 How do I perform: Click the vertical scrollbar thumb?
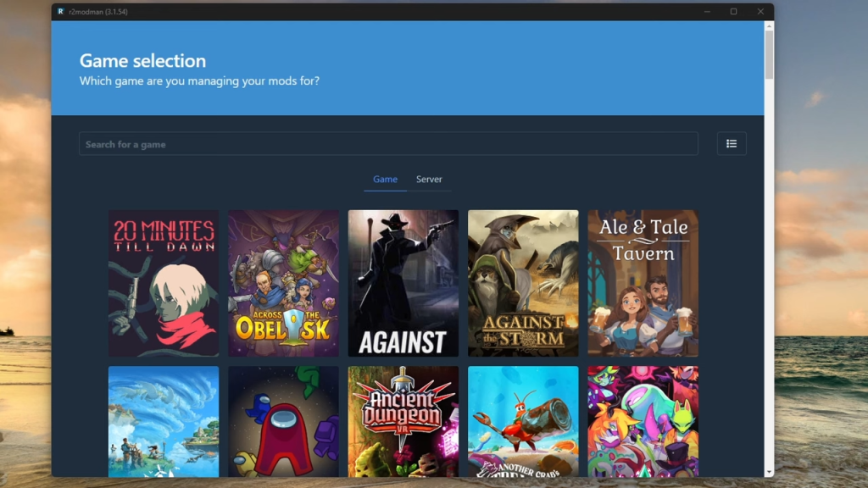769,55
